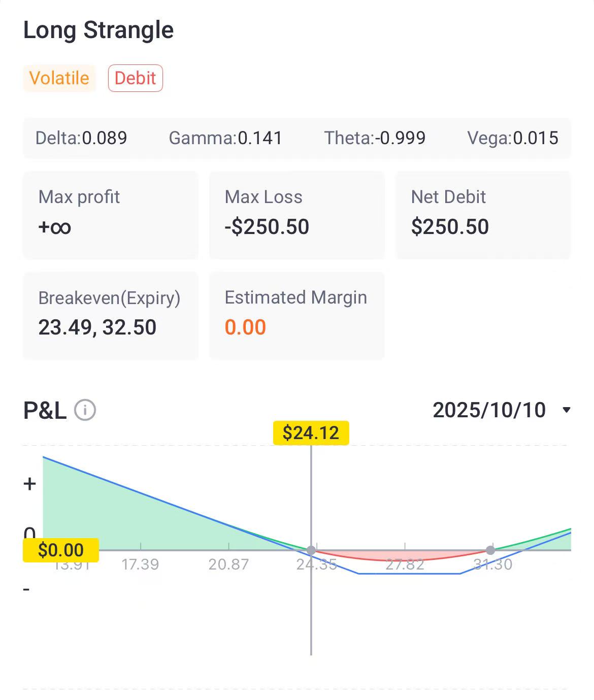The width and height of the screenshot is (594, 700).
Task: Click the $0.00 P&L axis label
Action: pyautogui.click(x=61, y=550)
